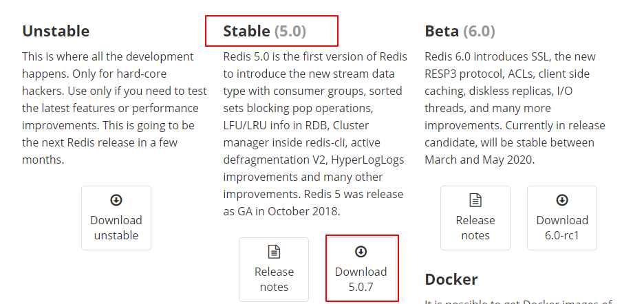This screenshot has height=304, width=644.
Task: Click the Redis 5.0 stable description paragraph
Action: (x=315, y=134)
